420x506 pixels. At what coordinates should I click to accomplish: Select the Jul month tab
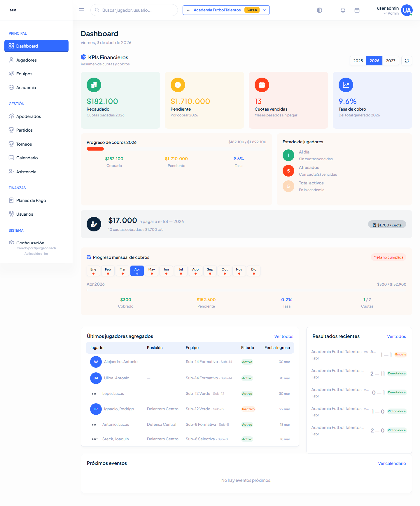(x=181, y=271)
